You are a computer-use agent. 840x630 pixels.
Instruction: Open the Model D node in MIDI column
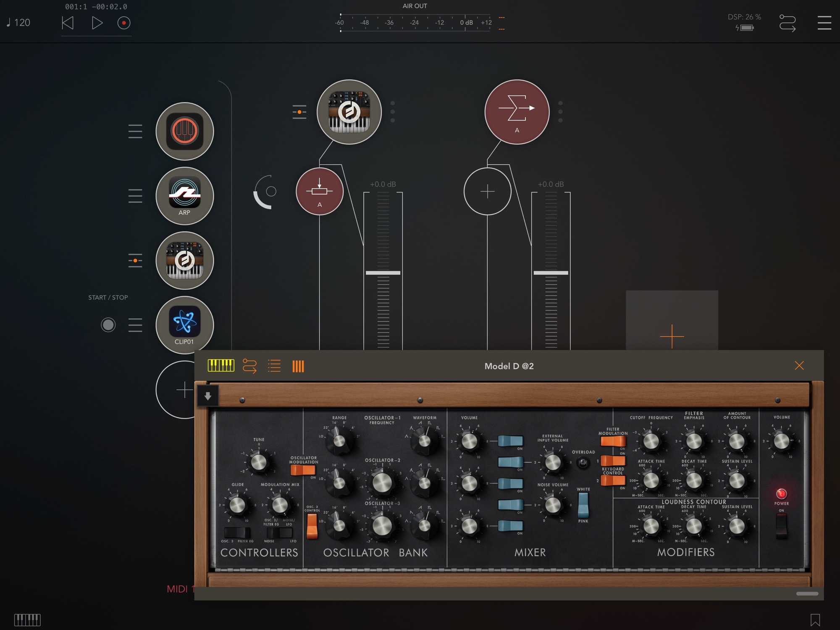185,261
